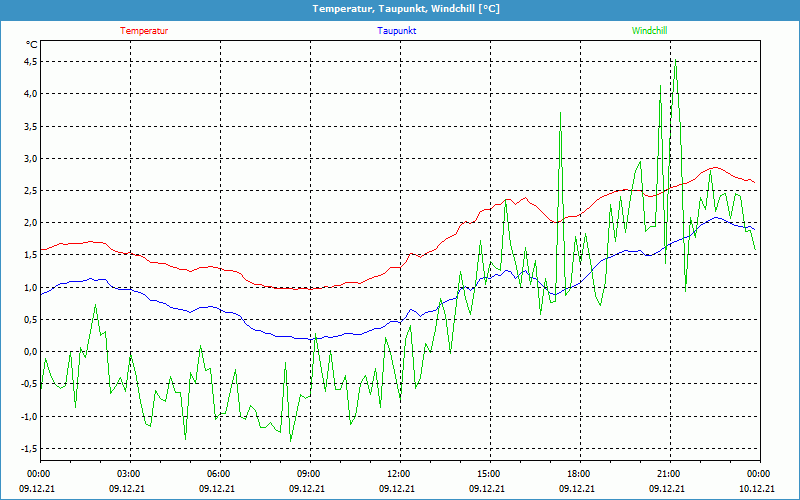Click the 3,0 value on the y-axis
The width and height of the screenshot is (800, 500).
(29, 158)
